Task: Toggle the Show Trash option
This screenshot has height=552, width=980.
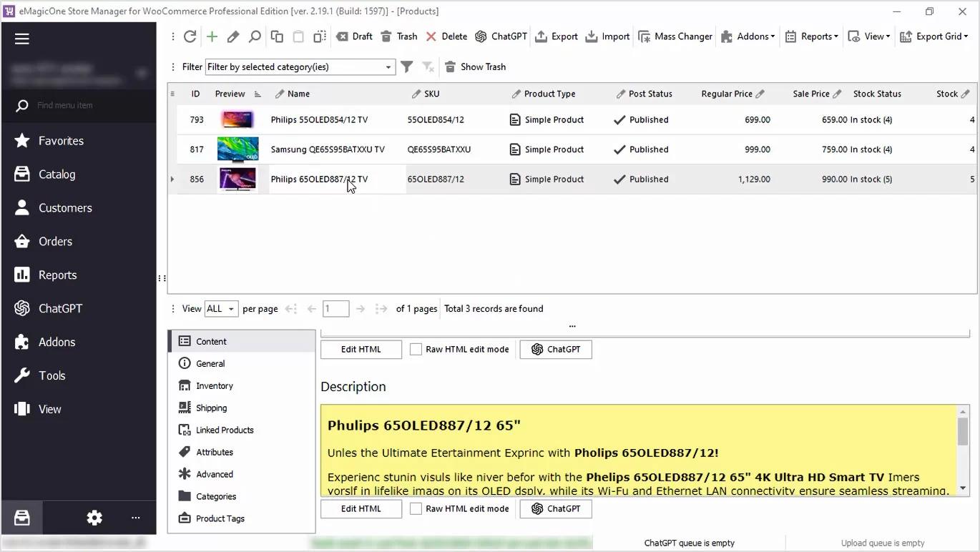Action: (x=475, y=66)
